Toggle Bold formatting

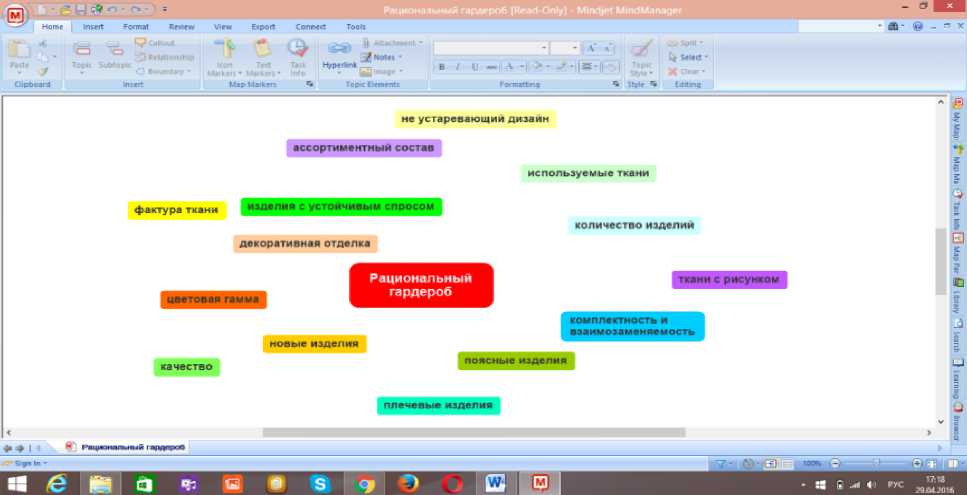point(442,67)
